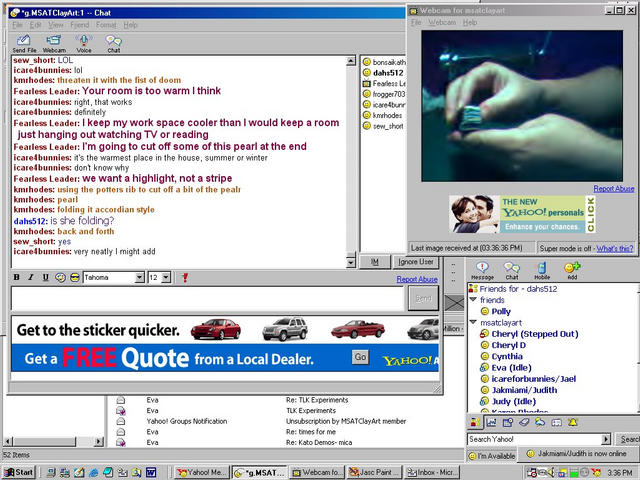This screenshot has width=640, height=480.
Task: Click the Add friend icon in Messenger
Action: click(572, 271)
